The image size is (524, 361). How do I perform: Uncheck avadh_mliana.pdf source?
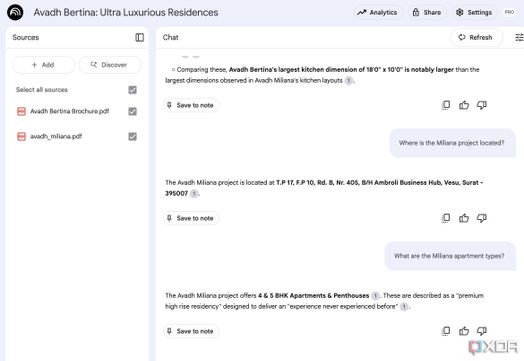click(x=132, y=136)
